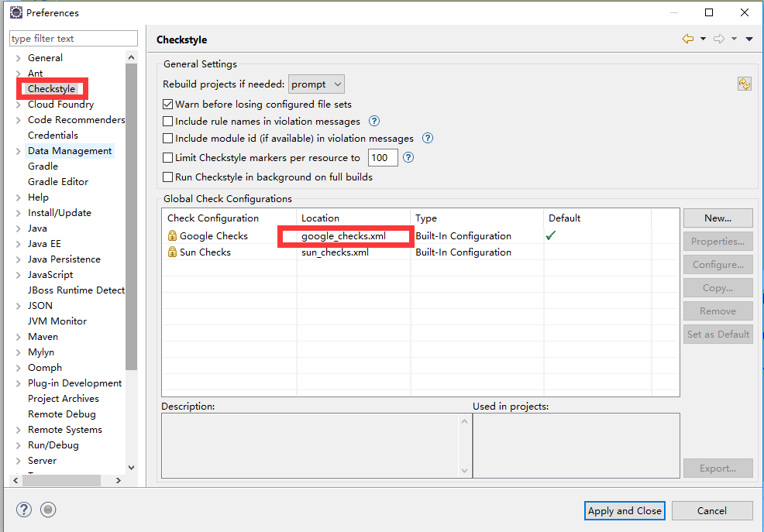
Task: Select JVM Monitor preference page
Action: [57, 321]
